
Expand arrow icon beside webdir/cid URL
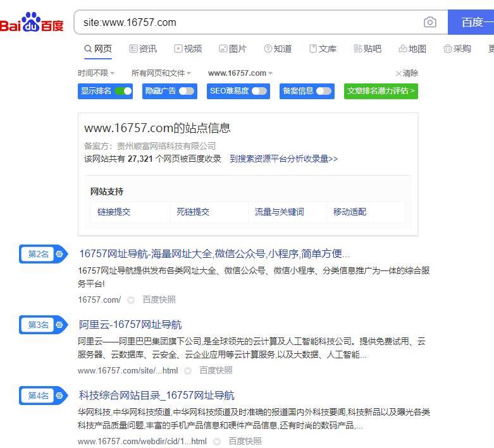pyautogui.click(x=217, y=442)
